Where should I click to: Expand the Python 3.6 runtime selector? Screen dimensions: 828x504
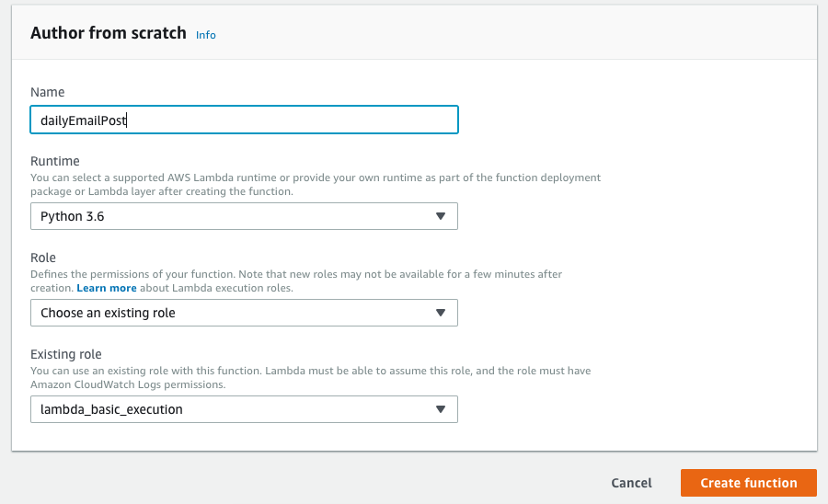point(244,216)
